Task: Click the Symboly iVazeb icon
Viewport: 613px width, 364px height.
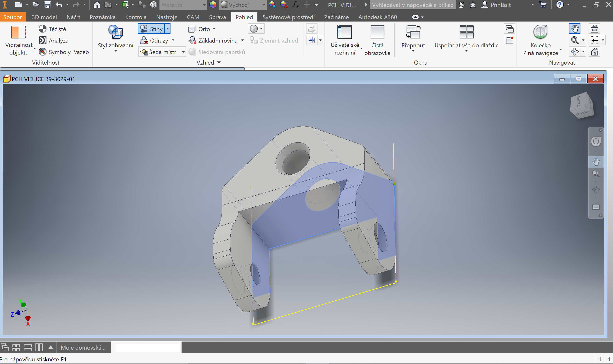Action: coord(42,52)
